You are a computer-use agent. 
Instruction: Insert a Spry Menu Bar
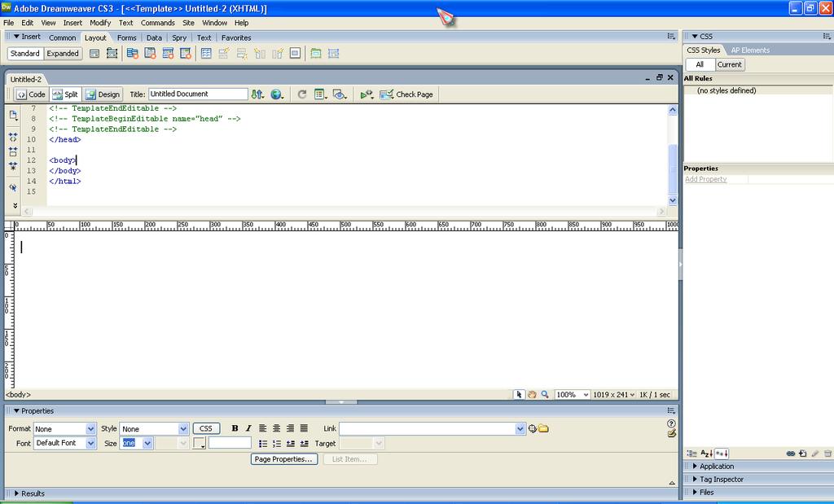tap(133, 54)
